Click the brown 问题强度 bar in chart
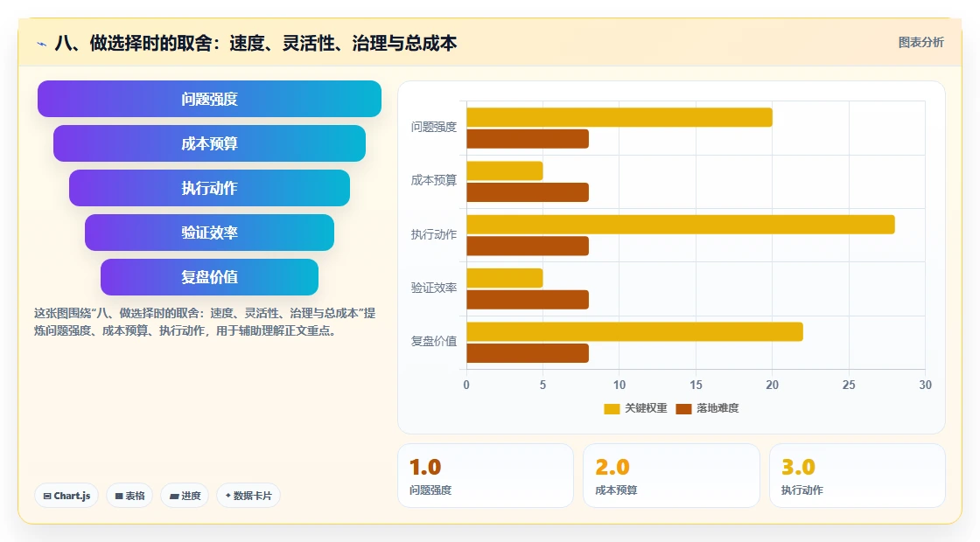Image resolution: width=980 pixels, height=542 pixels. [x=528, y=139]
